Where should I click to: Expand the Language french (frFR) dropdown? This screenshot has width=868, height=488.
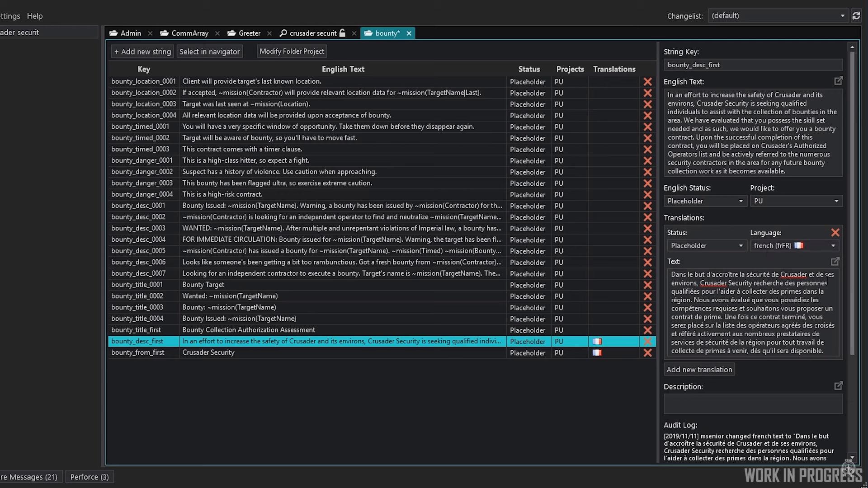pos(794,246)
